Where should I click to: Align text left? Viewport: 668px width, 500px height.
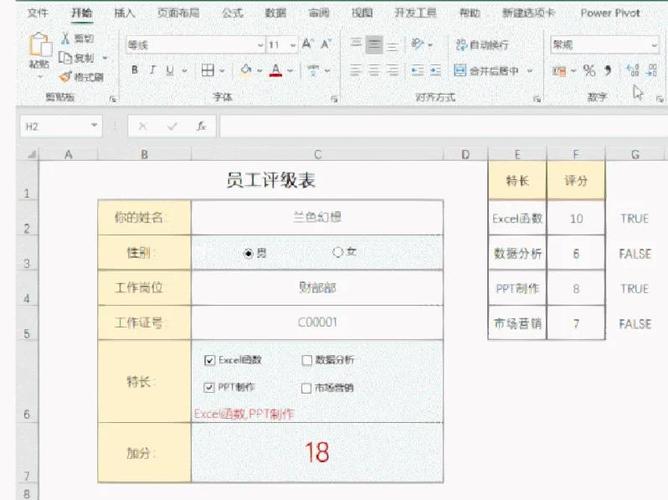coord(356,70)
